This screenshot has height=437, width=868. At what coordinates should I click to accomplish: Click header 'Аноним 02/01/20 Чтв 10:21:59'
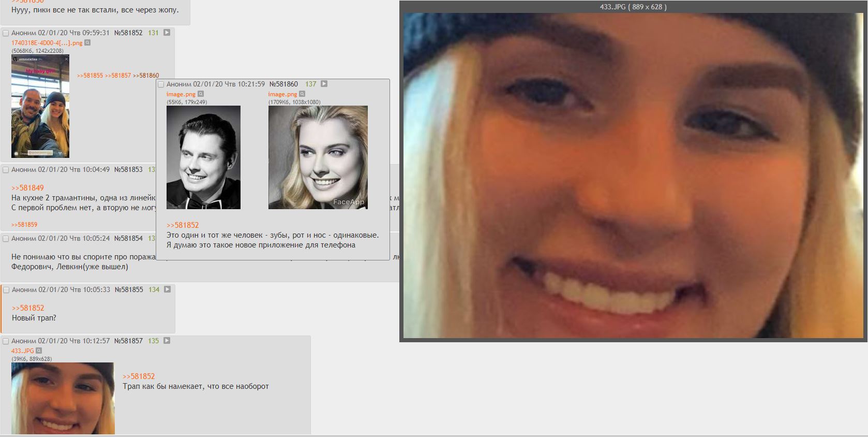[x=216, y=84]
